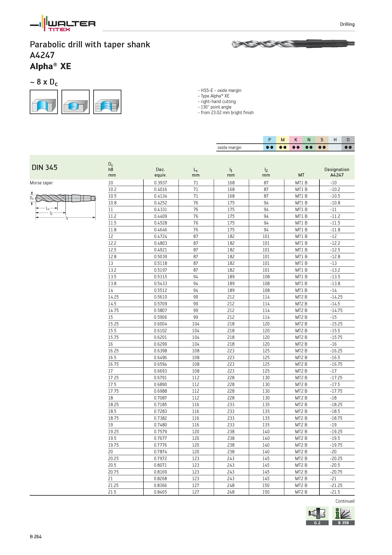Click page number B 264
The image size is (392, 555).
[36, 537]
